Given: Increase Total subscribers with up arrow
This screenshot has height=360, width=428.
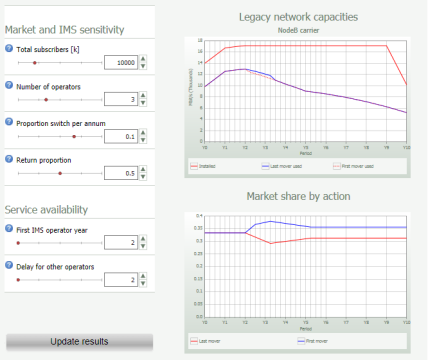Looking at the screenshot, I should [x=143, y=59].
